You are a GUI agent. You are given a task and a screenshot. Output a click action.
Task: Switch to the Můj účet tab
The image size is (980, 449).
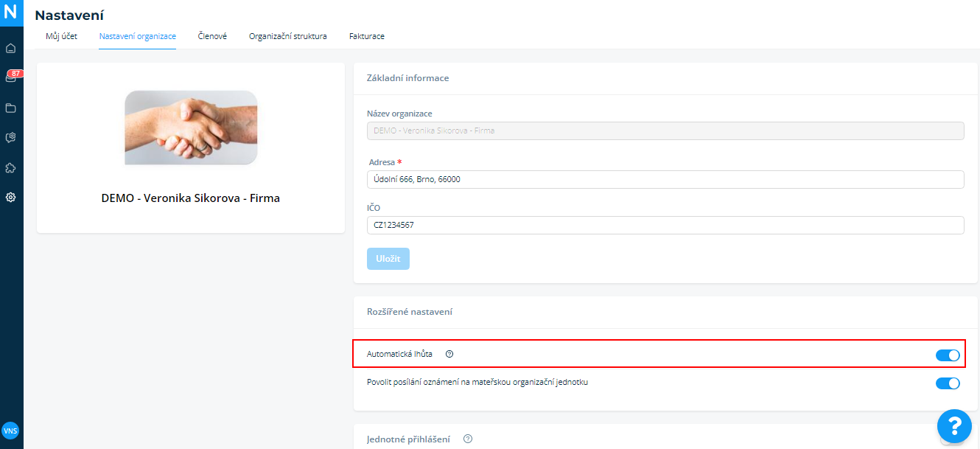coord(61,36)
